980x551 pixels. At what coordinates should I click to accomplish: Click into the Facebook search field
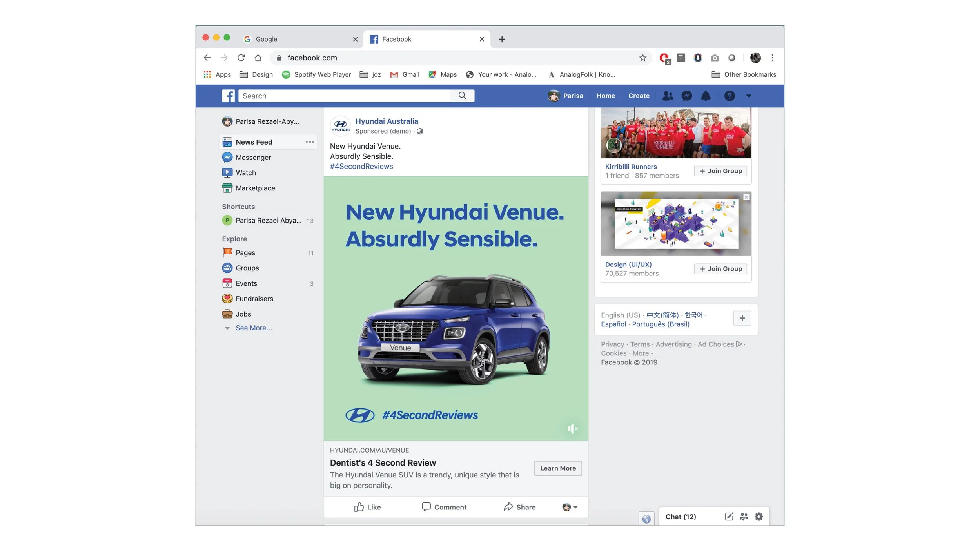click(345, 96)
